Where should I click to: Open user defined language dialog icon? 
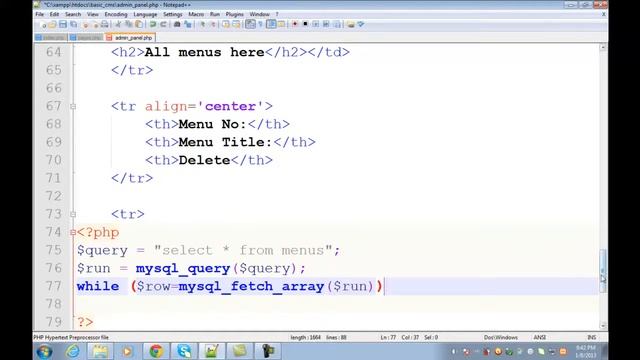point(281,24)
